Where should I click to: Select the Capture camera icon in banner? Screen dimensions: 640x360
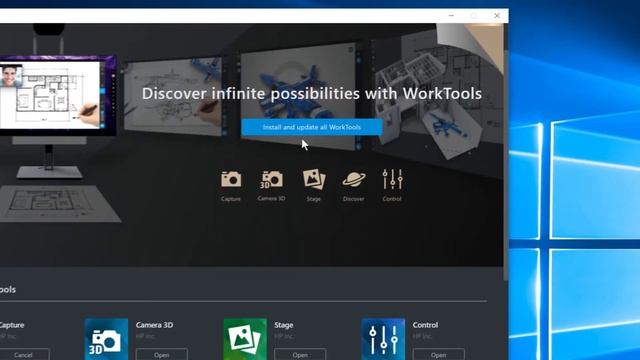point(231,179)
